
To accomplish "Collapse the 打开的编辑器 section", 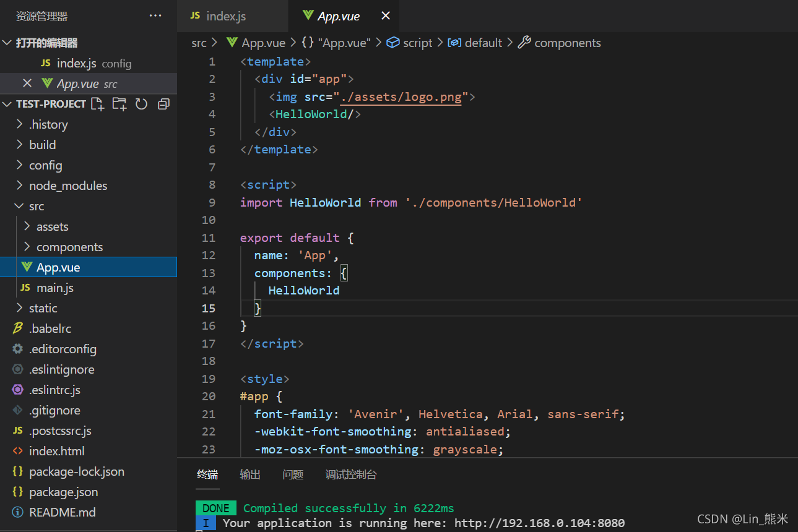I will pos(7,43).
